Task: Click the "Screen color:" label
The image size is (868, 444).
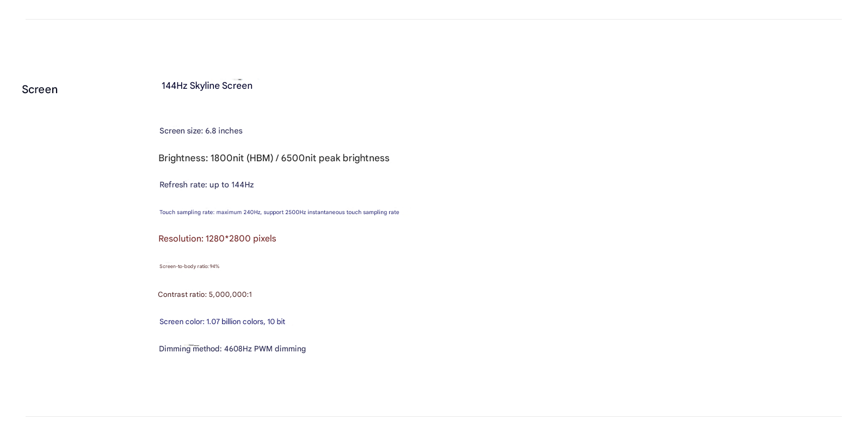Action: tap(182, 322)
